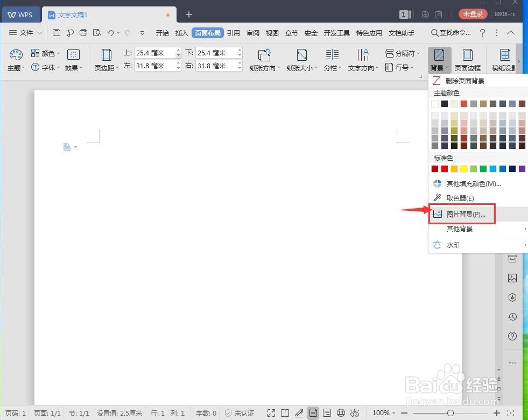The width and height of the screenshot is (528, 420).
Task: Pick the yellow standard color swatch
Action: 464,169
